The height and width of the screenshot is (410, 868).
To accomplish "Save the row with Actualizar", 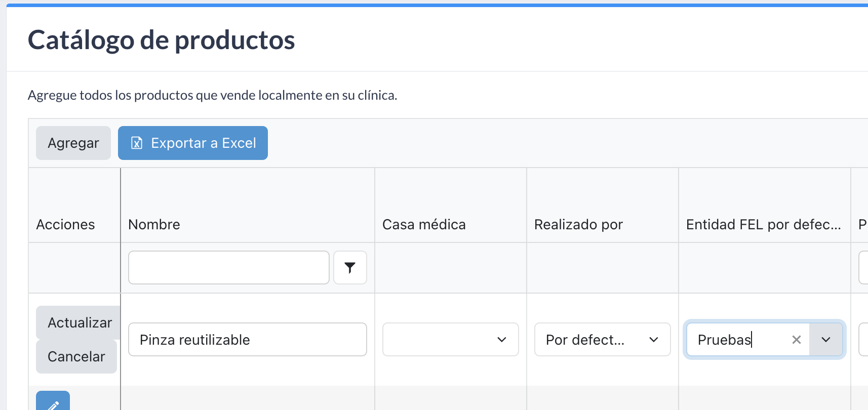I will (79, 322).
